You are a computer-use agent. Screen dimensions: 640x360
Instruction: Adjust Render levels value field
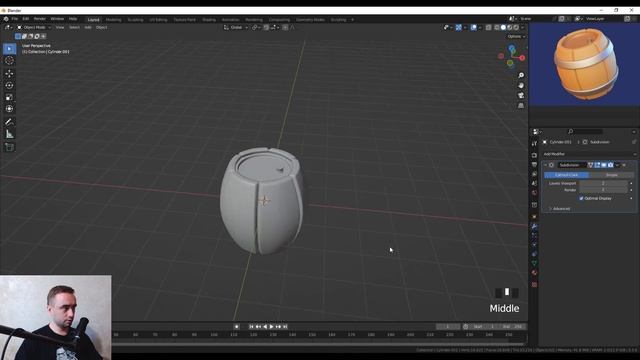pos(603,190)
